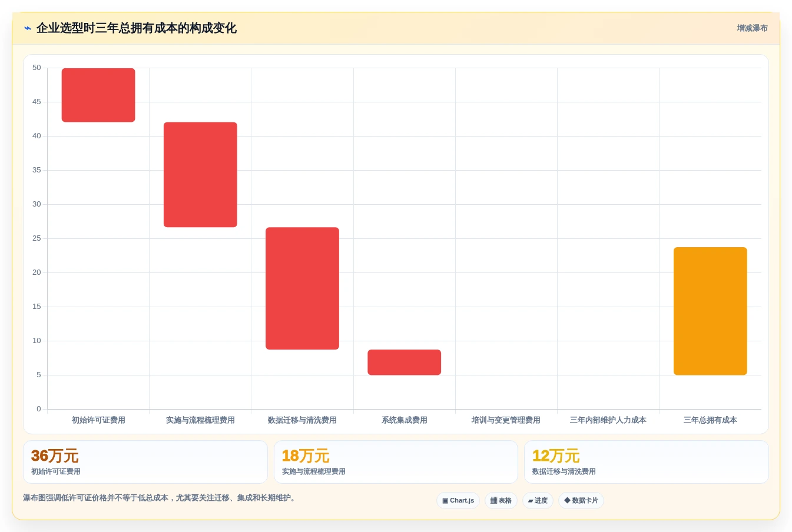Viewport: 792px width, 532px height.
Task: Click the y-axis value 25
Action: (x=37, y=238)
